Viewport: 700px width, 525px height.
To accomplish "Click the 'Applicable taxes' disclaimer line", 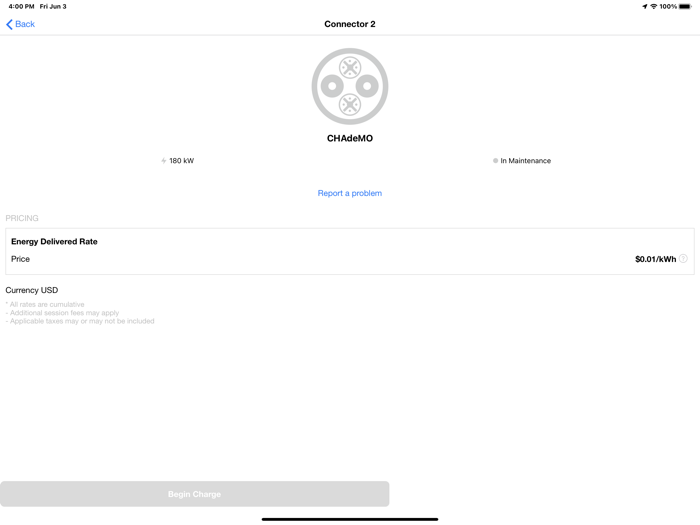I will click(x=80, y=321).
